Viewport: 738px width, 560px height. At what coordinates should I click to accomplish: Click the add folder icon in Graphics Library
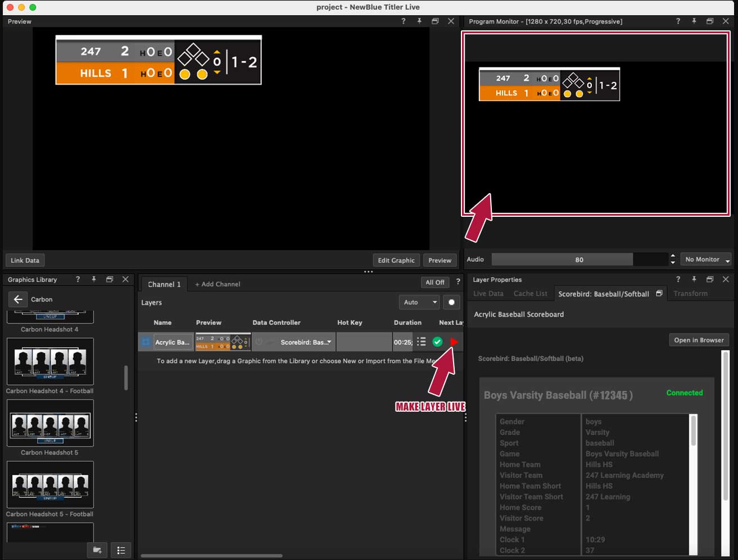[x=97, y=550]
